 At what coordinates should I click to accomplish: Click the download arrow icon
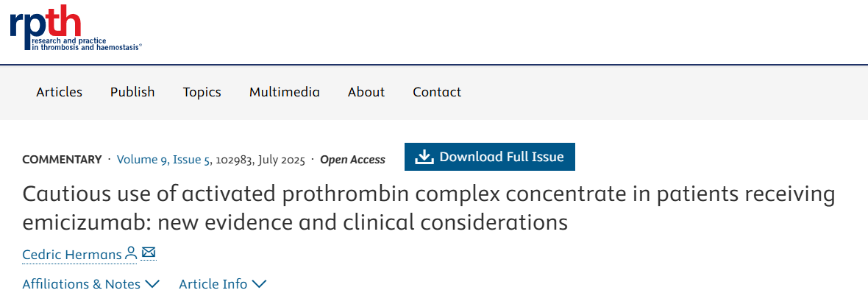(x=424, y=157)
